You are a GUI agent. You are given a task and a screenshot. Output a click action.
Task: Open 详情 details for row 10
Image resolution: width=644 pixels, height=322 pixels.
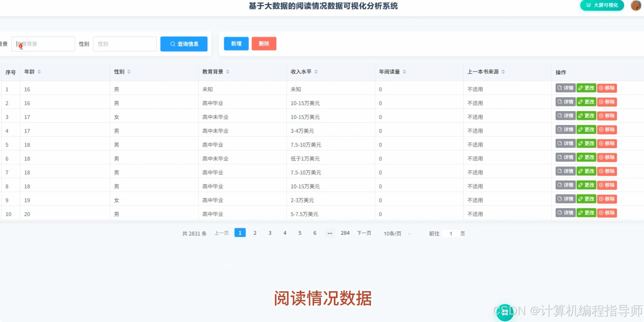565,213
